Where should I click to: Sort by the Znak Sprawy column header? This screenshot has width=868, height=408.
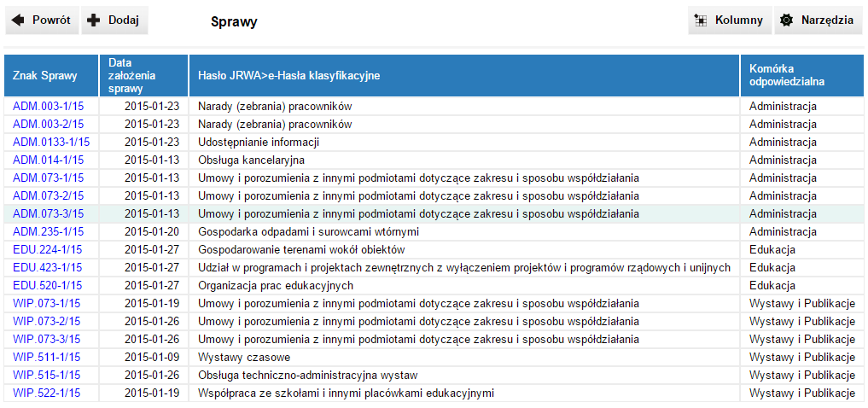tap(45, 76)
